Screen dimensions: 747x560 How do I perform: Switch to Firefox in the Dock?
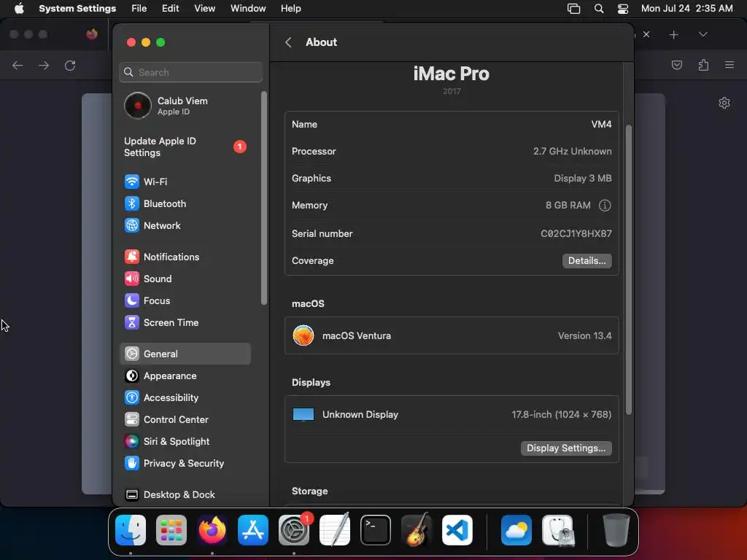212,530
